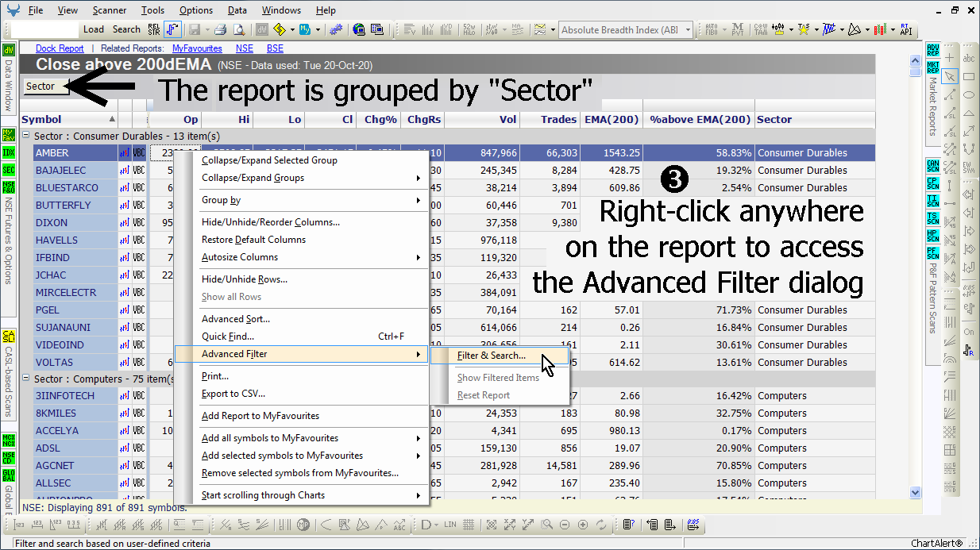The height and width of the screenshot is (550, 980).
Task: Click the Load button
Action: 94,29
